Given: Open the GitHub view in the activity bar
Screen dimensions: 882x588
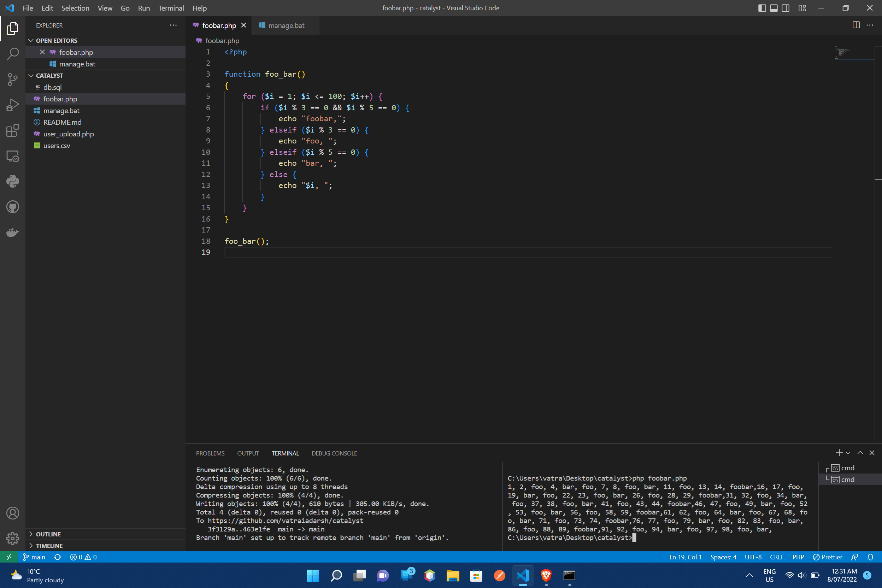Looking at the screenshot, I should (x=12, y=207).
